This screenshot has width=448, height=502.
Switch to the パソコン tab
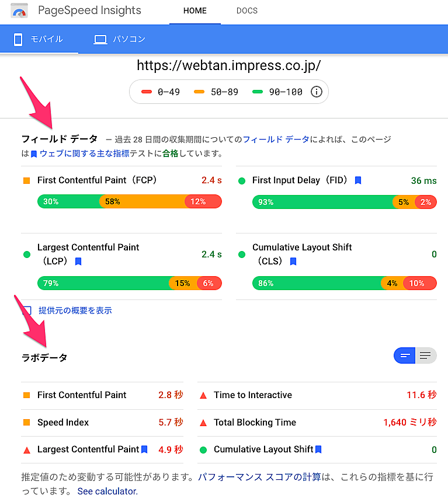click(x=119, y=39)
